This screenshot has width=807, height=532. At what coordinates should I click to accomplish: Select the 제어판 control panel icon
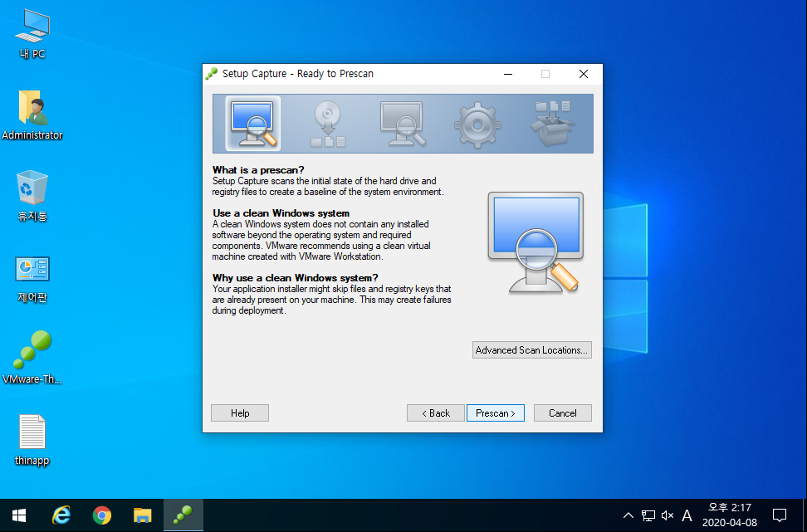(32, 278)
